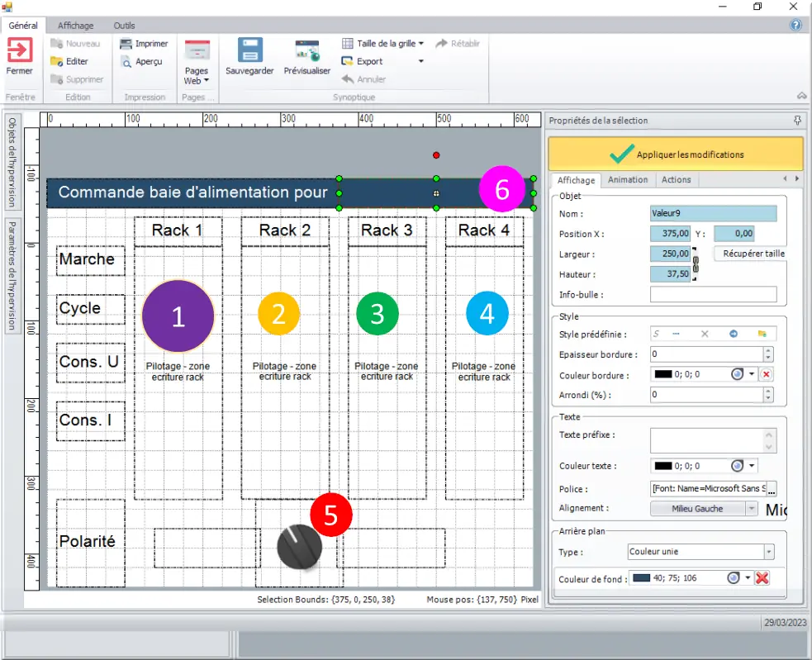Click the S icon in Style prédéfinie
The image size is (812, 660).
(x=657, y=334)
